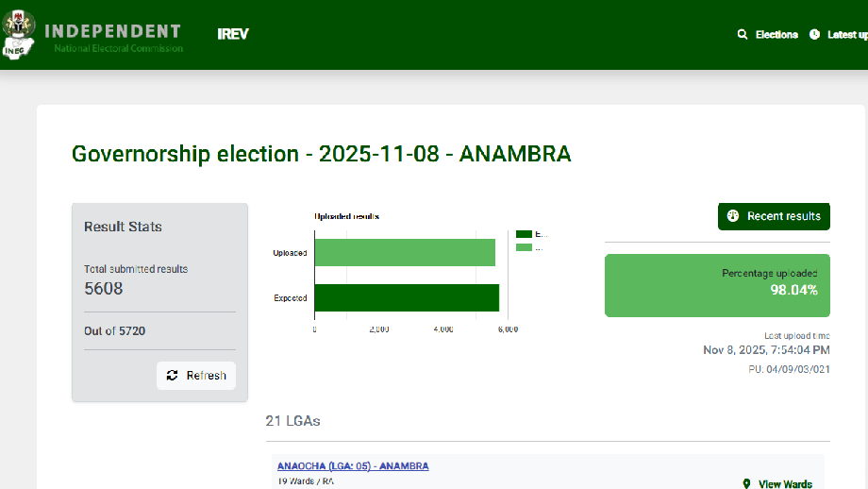Open the Elections menu item
Viewport: 868px width, 489px height.
pos(776,35)
